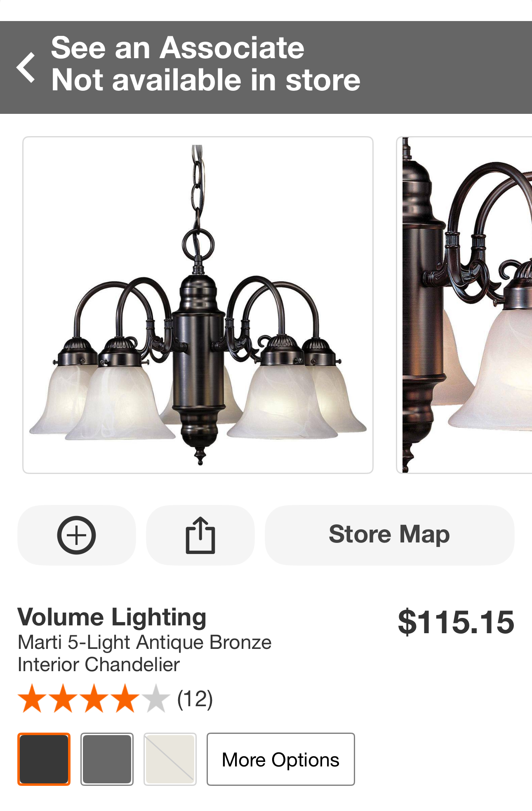Tap the first orange rating star

pyautogui.click(x=33, y=698)
